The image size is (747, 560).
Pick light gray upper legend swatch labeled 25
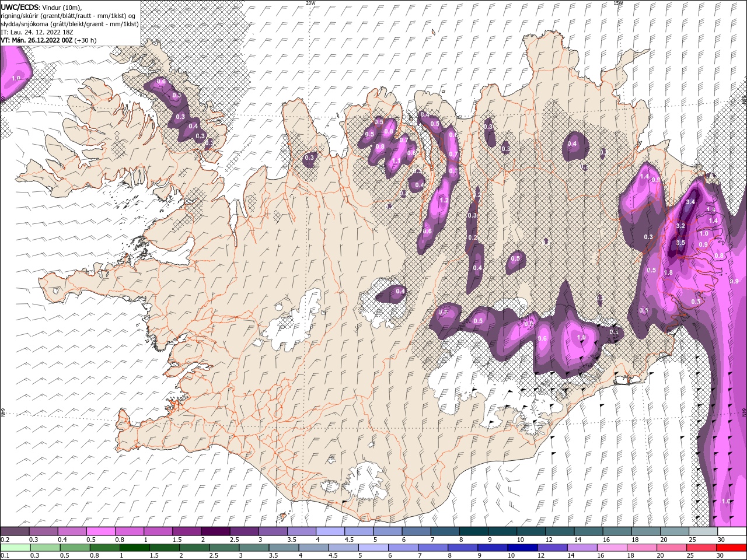pos(703,531)
